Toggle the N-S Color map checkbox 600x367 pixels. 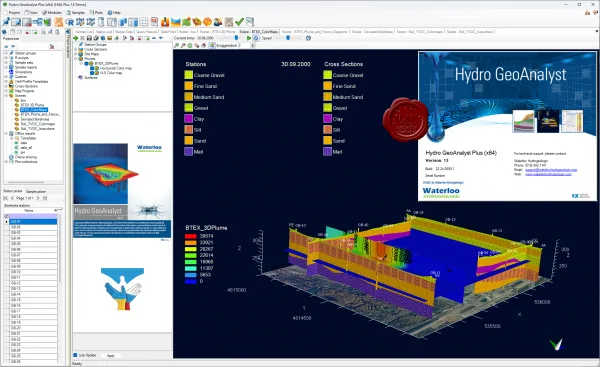coord(92,73)
